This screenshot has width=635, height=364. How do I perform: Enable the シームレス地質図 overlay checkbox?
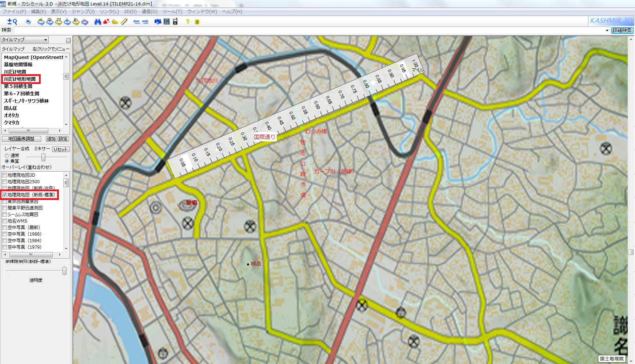pos(5,215)
